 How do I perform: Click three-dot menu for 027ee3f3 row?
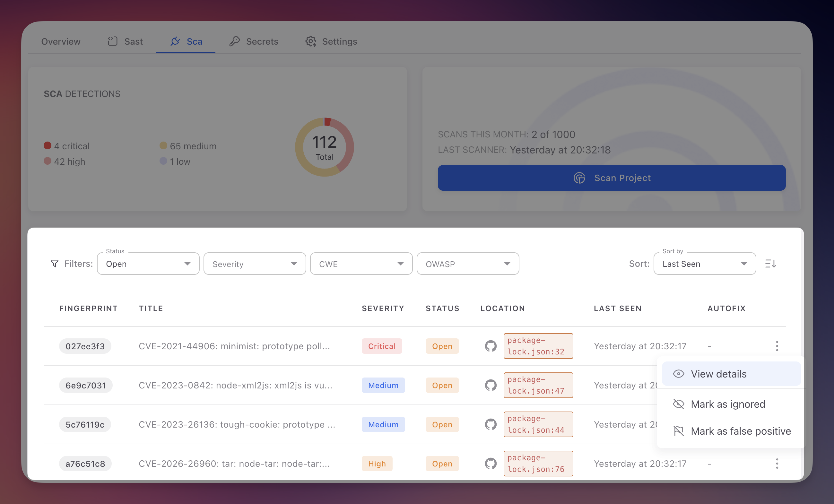tap(777, 346)
